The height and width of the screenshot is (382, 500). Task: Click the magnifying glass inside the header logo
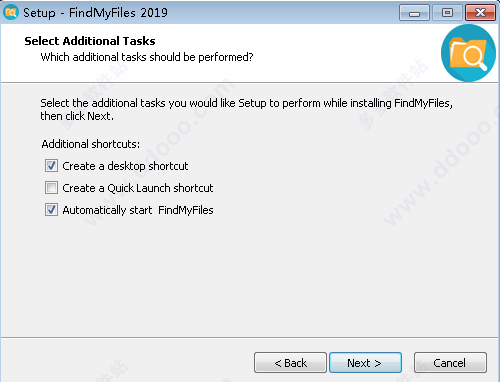pos(475,57)
